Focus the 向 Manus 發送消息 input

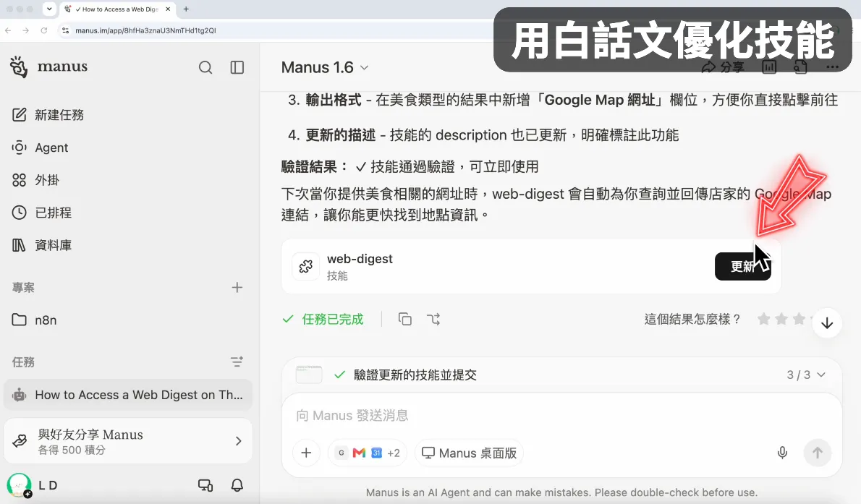point(561,416)
